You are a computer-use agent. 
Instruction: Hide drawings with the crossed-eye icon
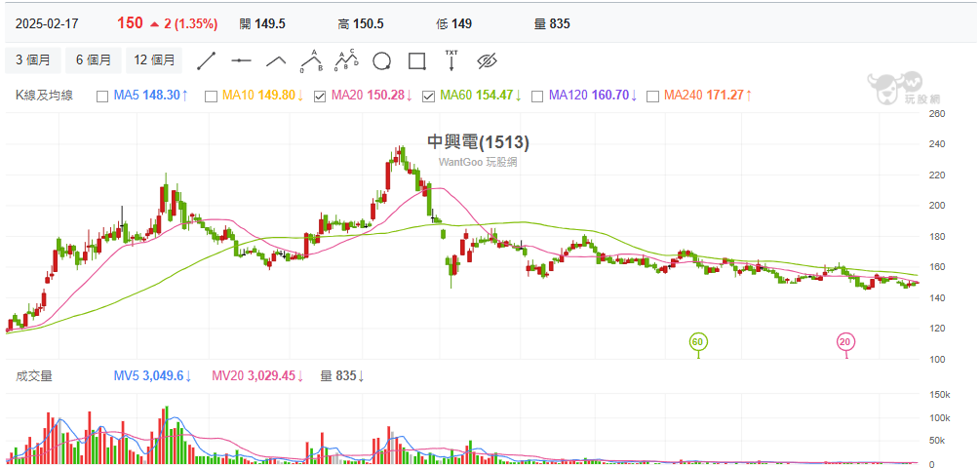(488, 60)
